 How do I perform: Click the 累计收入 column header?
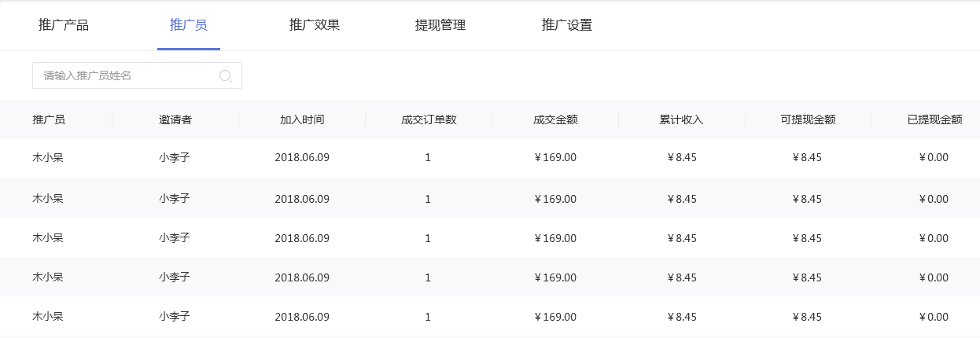tap(681, 120)
